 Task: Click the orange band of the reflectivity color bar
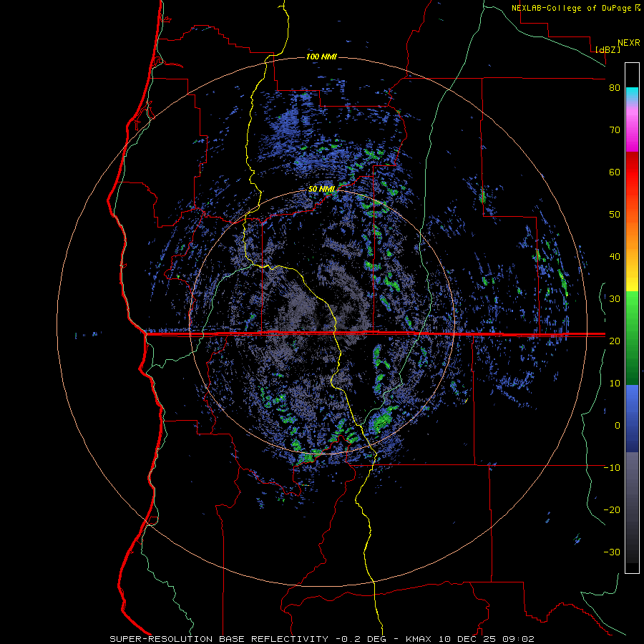pyautogui.click(x=632, y=234)
